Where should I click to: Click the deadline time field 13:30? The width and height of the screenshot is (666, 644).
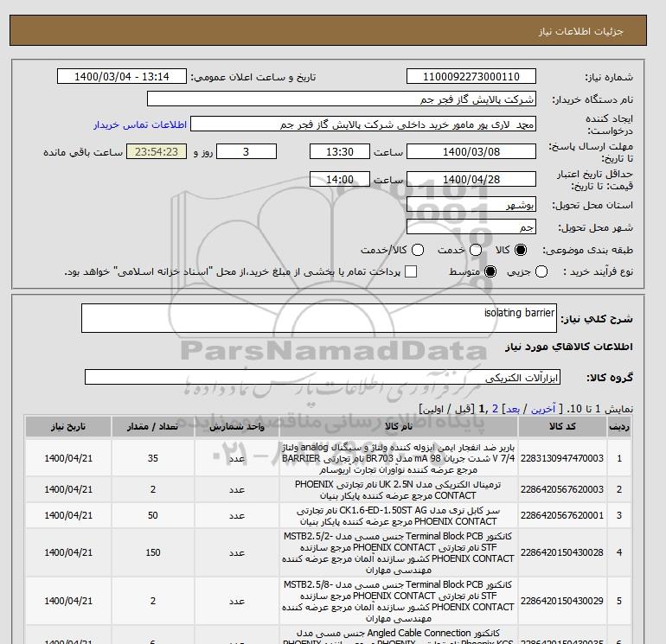point(339,151)
